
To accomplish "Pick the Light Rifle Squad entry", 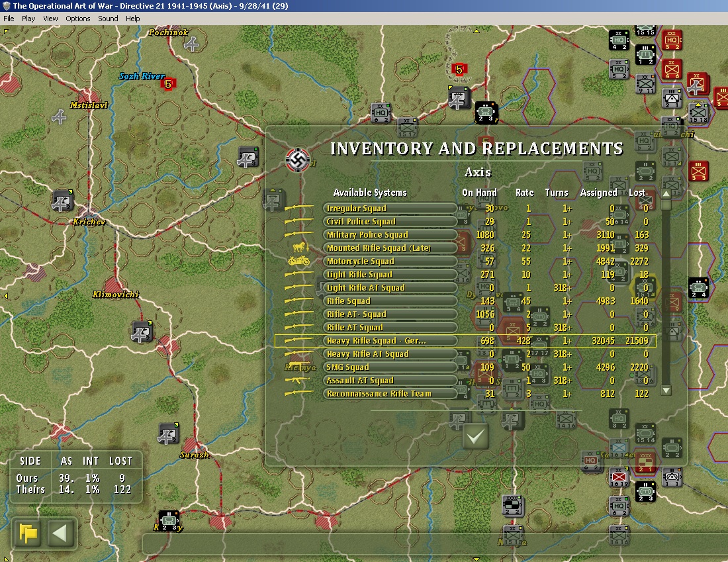I will pos(390,275).
